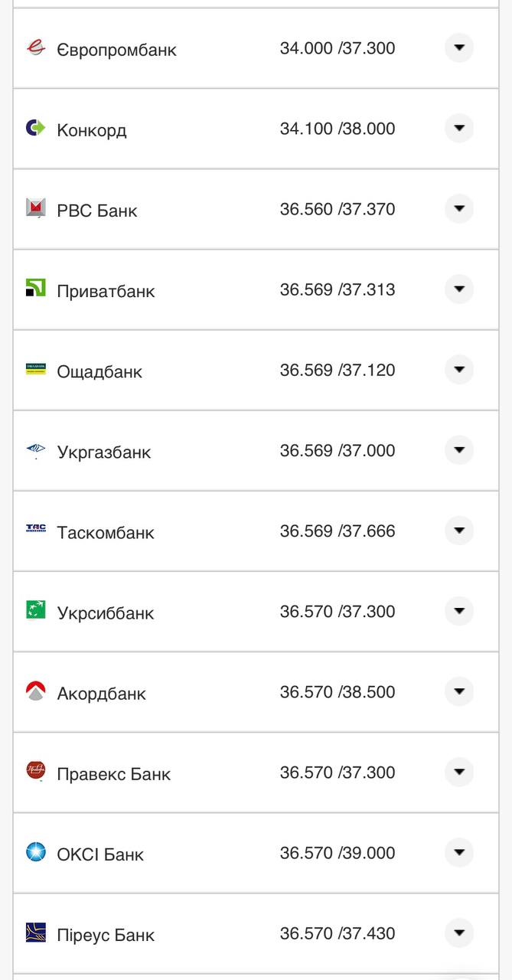512x980 pixels.
Task: Expand the Конкорд row arrow
Action: coord(459,129)
